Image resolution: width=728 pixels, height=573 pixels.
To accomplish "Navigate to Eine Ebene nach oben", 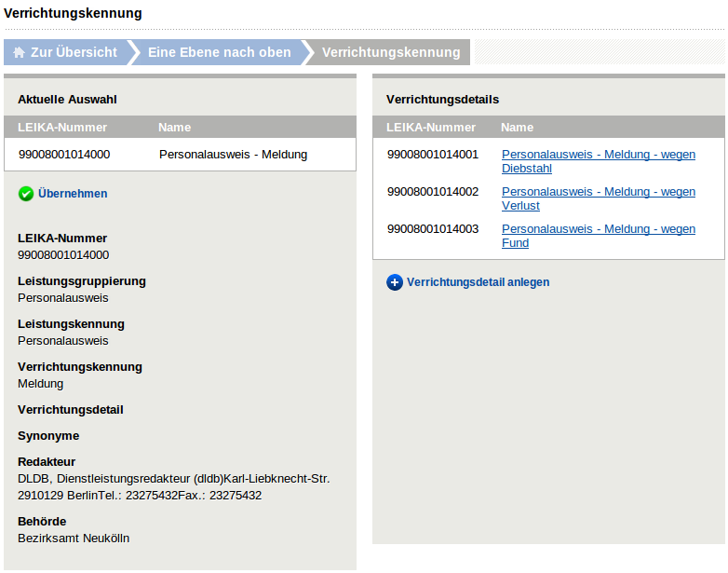I will pos(219,52).
